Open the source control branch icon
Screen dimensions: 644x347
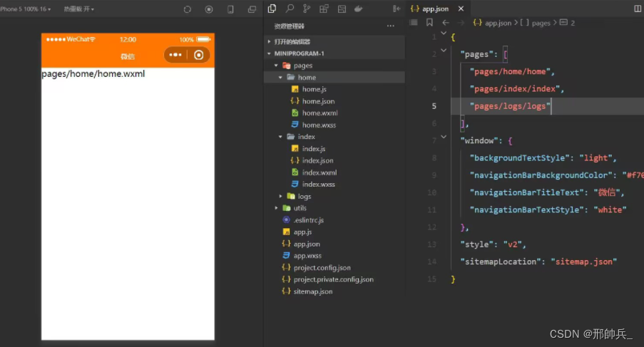point(307,9)
